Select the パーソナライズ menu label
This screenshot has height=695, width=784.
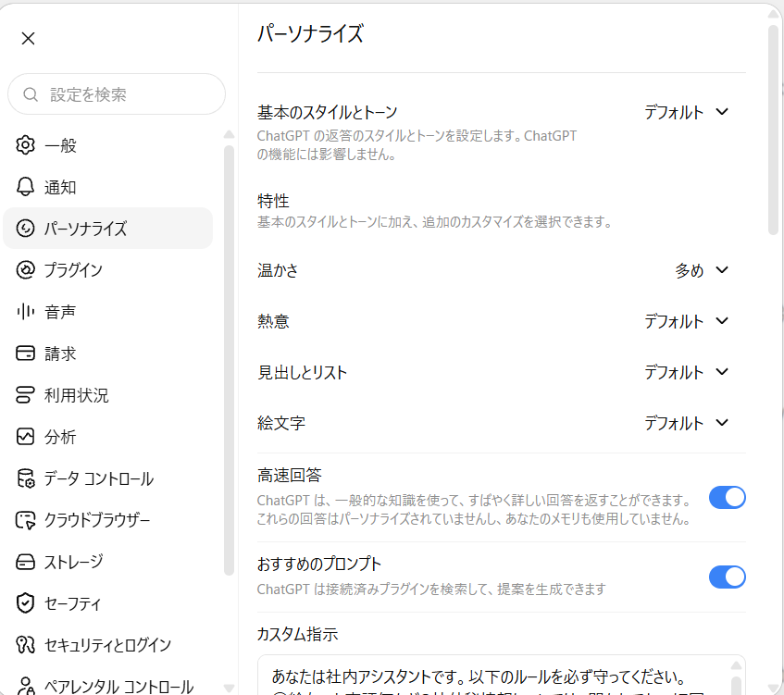(x=85, y=229)
